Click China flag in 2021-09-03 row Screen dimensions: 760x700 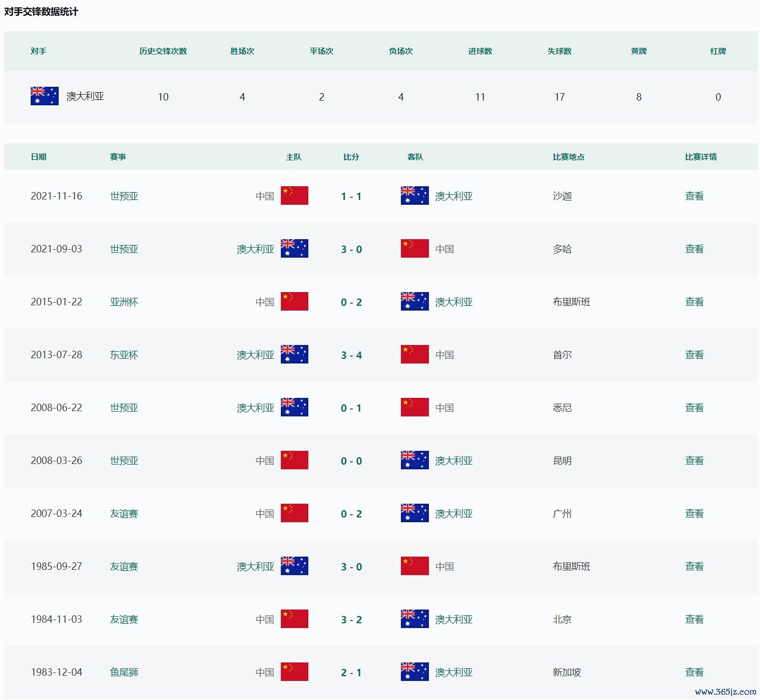tap(415, 249)
